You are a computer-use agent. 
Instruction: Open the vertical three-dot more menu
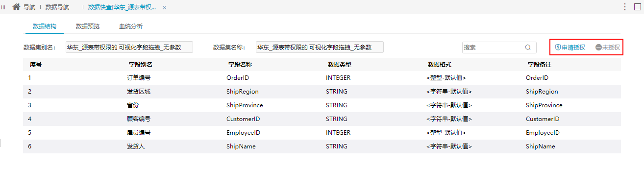pos(625,7)
